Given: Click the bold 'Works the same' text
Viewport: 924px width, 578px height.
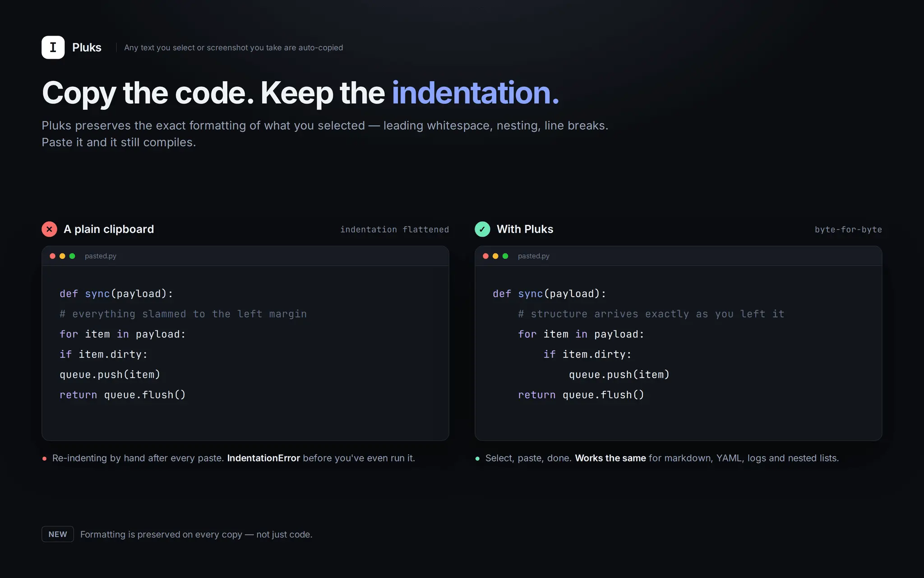Looking at the screenshot, I should (x=610, y=458).
